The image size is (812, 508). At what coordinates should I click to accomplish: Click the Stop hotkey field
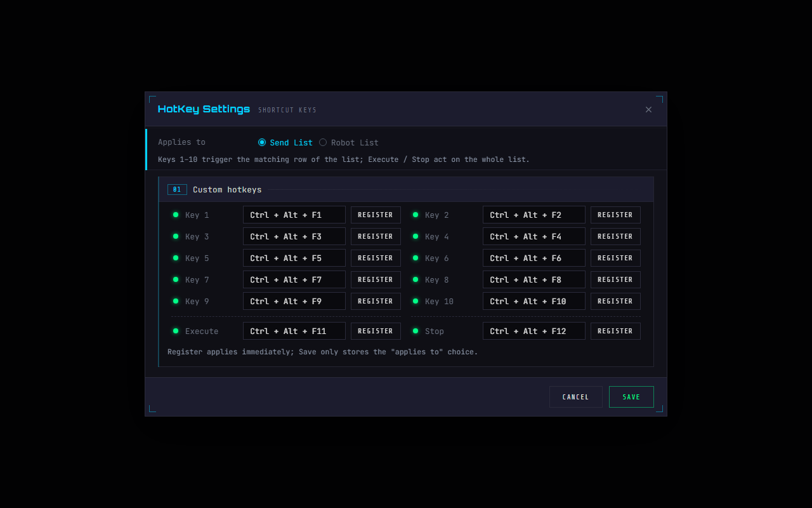tap(534, 331)
